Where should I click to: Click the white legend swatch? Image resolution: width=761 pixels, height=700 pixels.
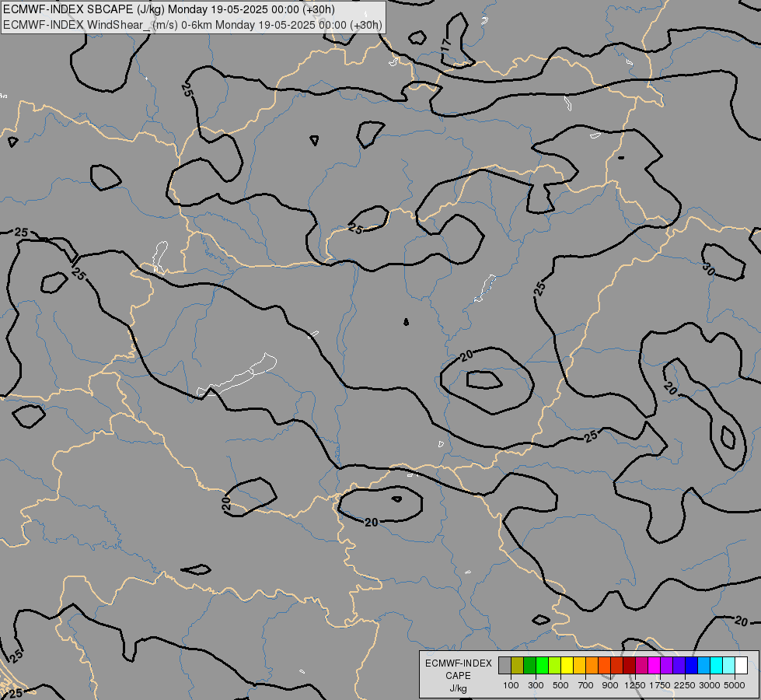point(741,666)
